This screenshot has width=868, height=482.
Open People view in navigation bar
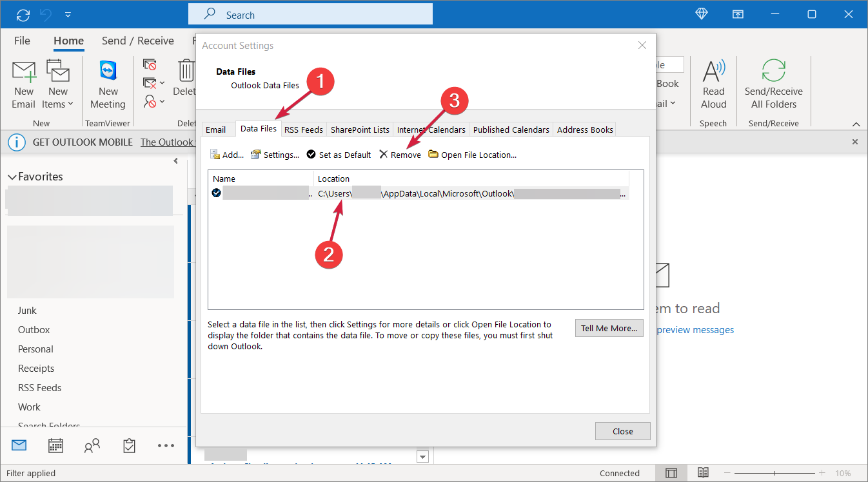[x=92, y=445]
